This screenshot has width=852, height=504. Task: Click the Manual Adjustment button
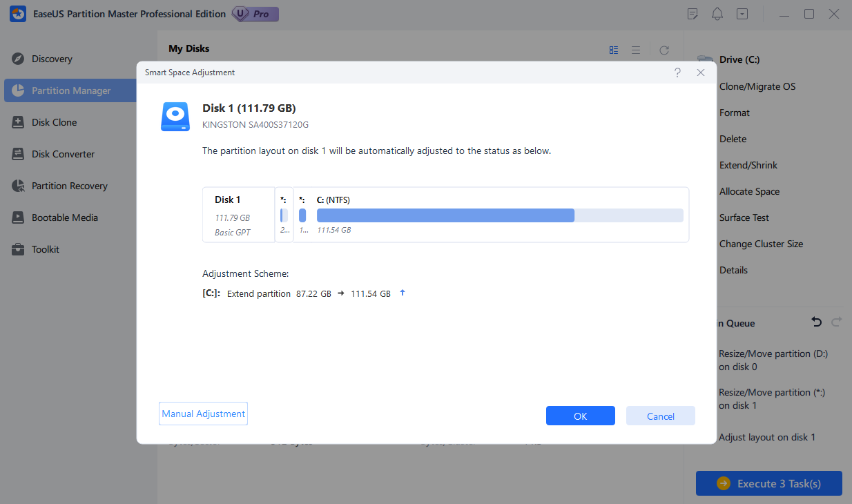[x=203, y=414]
